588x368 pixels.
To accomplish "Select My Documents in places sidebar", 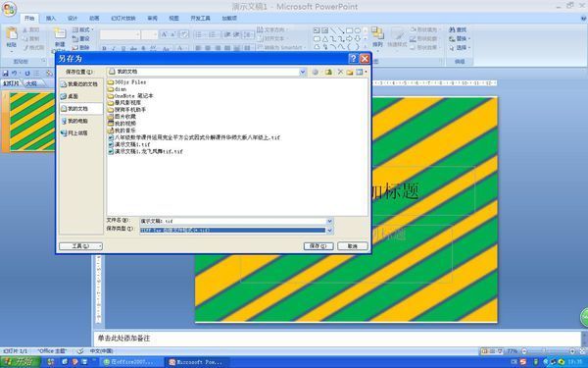I will [80, 109].
